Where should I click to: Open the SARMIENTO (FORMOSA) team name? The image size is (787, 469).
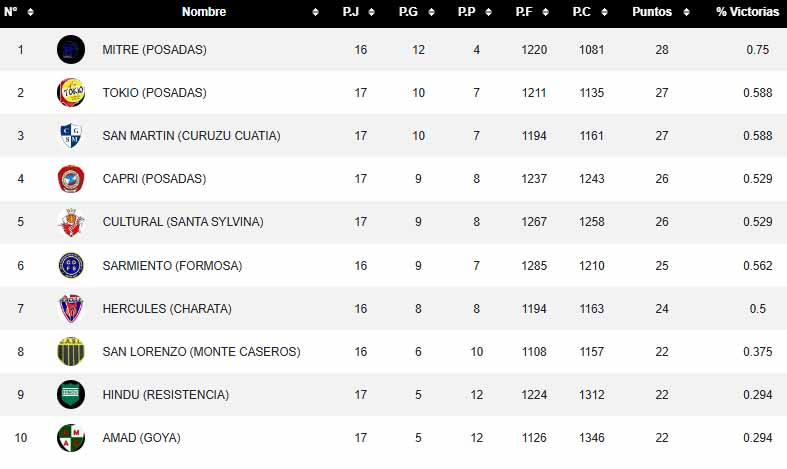(x=172, y=266)
